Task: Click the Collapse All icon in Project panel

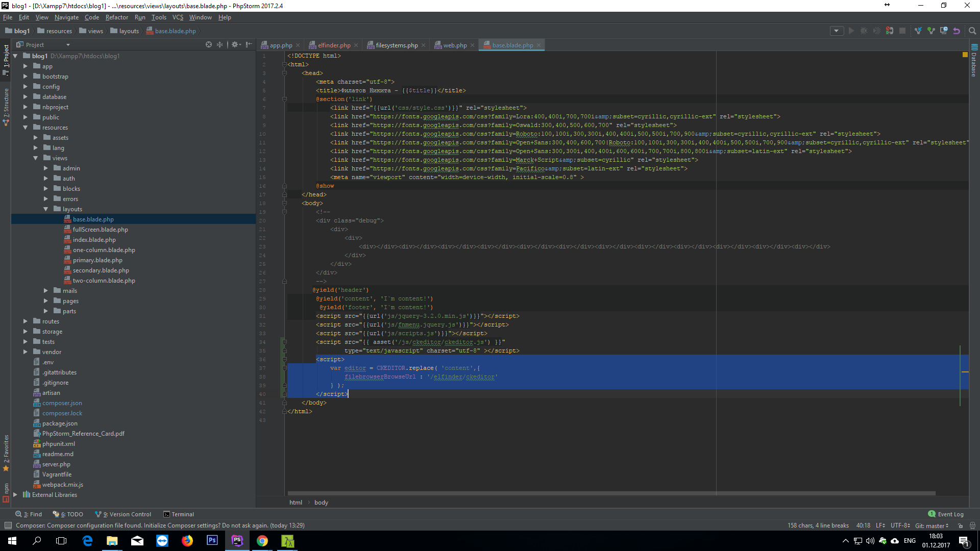Action: (220, 45)
